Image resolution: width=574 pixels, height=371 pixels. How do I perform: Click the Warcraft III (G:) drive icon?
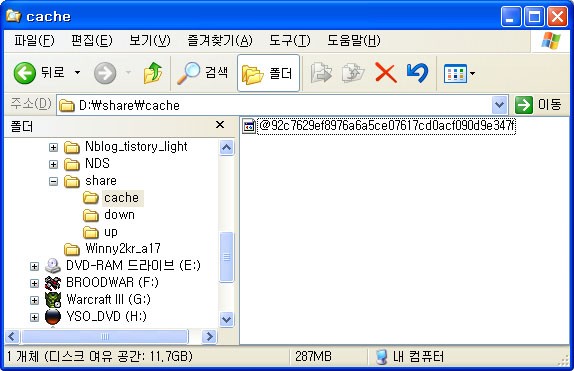[53, 300]
